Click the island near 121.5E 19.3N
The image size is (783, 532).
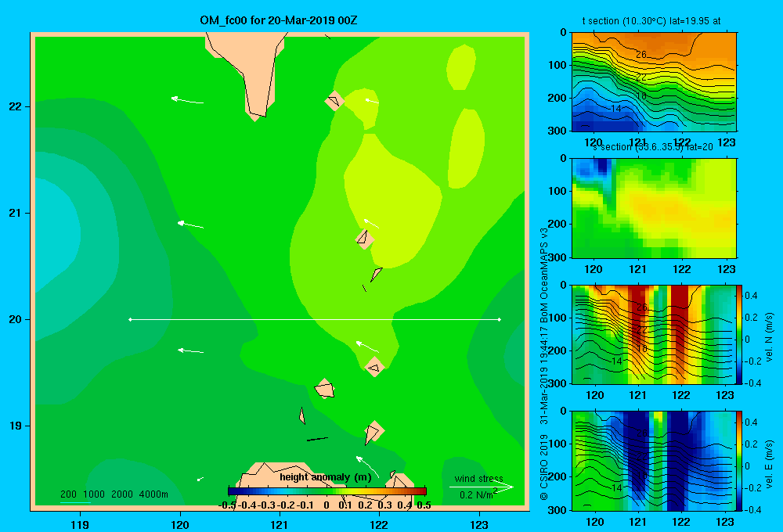click(325, 389)
